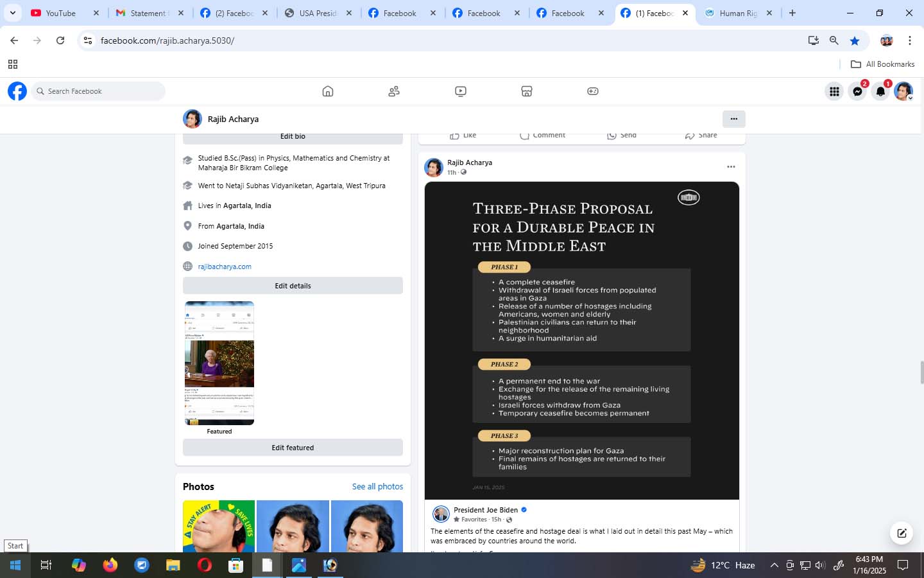924x578 pixels.
Task: Click the Search Facebook field
Action: (x=98, y=91)
